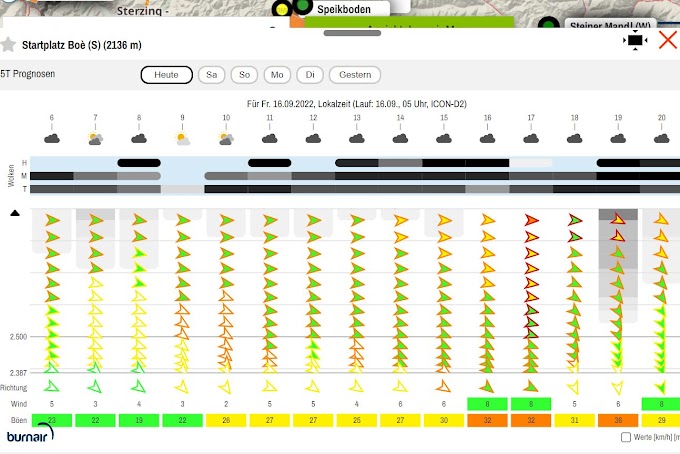Click the cloud icon at hour 13
Image resolution: width=680 pixels, height=454 pixels.
tap(357, 139)
